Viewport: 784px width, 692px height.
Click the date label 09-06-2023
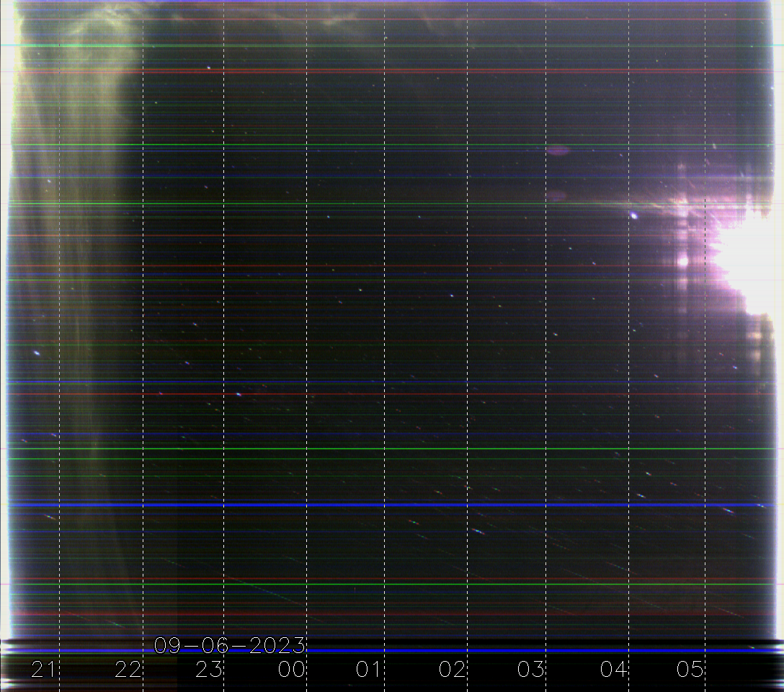point(229,645)
